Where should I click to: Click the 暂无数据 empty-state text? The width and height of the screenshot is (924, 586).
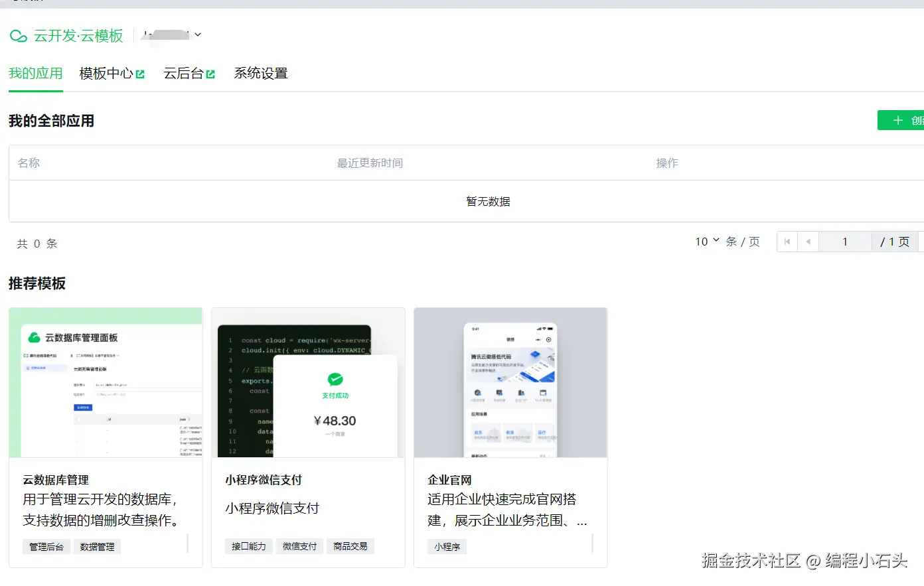tap(488, 201)
